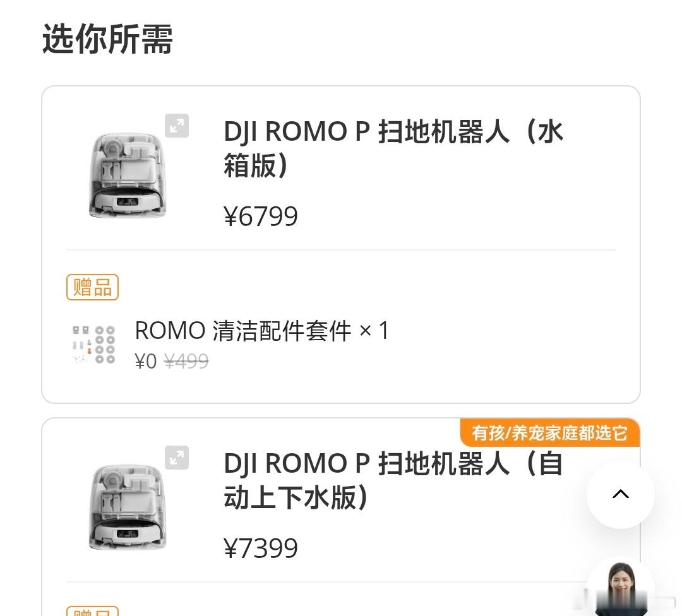Enlarge the 自动上下水版 product image
This screenshot has height=616, width=682.
177,458
